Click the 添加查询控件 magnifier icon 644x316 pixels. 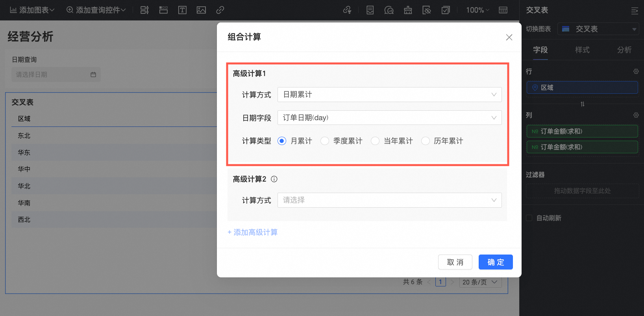click(70, 10)
